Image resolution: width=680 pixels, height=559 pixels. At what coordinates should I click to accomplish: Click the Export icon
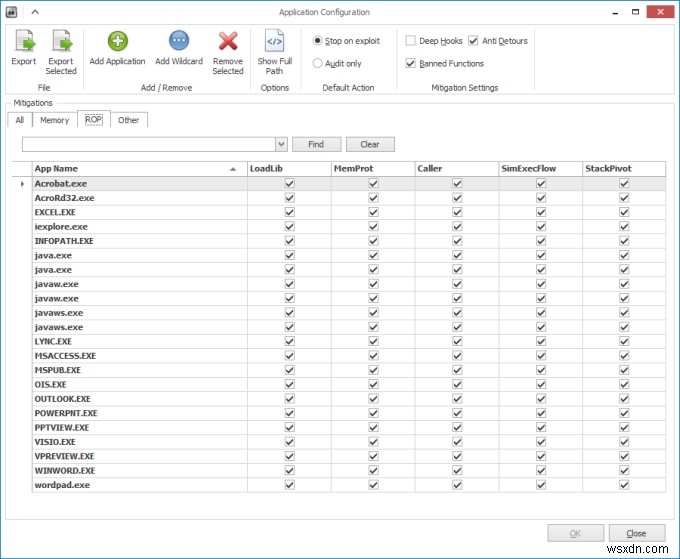(x=24, y=42)
